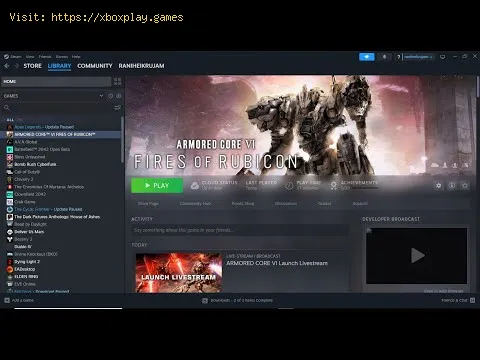Image resolution: width=480 pixels, height=360 pixels.
Task: Open the Community Hub link
Action: pos(195,203)
